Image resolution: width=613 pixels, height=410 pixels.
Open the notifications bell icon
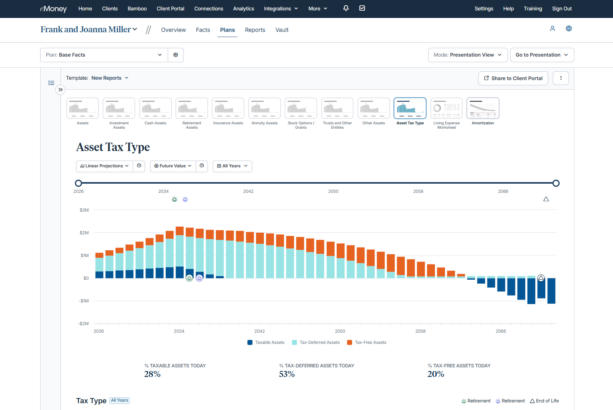[x=346, y=8]
